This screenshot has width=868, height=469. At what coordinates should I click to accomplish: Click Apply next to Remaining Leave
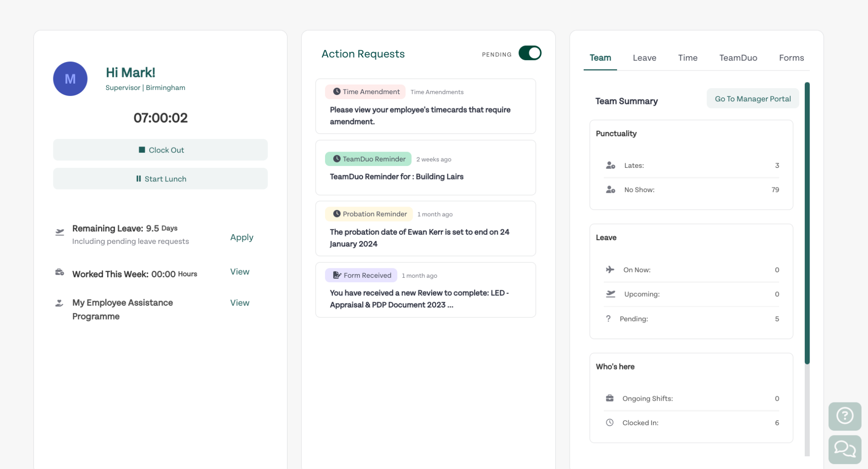[242, 237]
